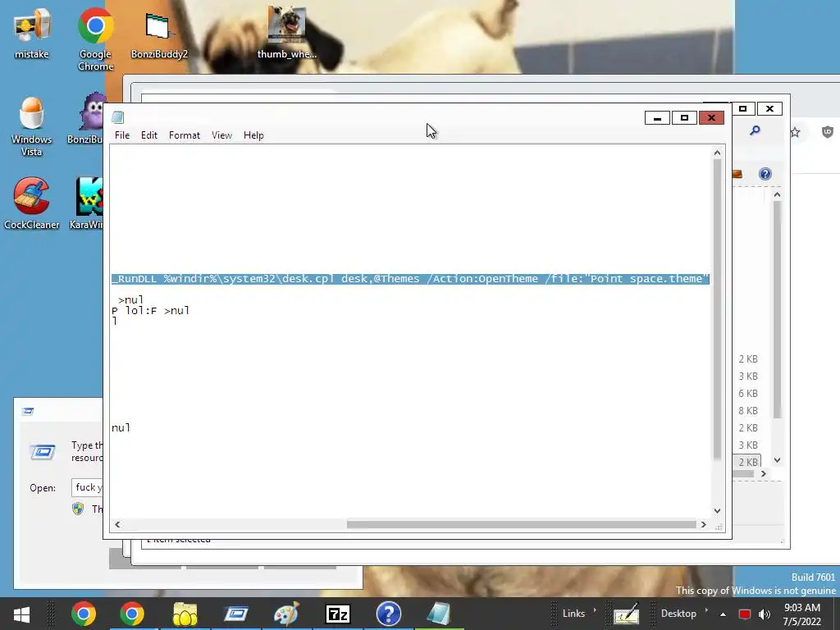The height and width of the screenshot is (630, 840).
Task: Click the Notepad title bar icon
Action: (118, 117)
